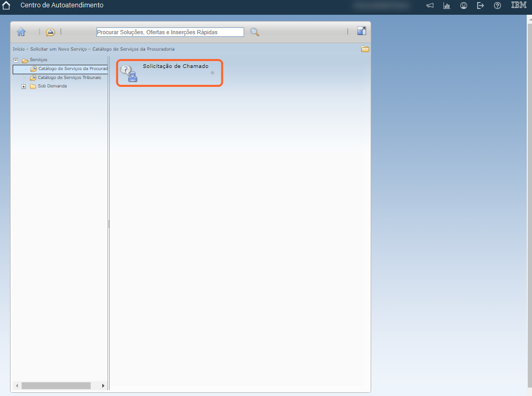The height and width of the screenshot is (396, 532).
Task: Click the Procurar Soluções search field
Action: point(170,32)
